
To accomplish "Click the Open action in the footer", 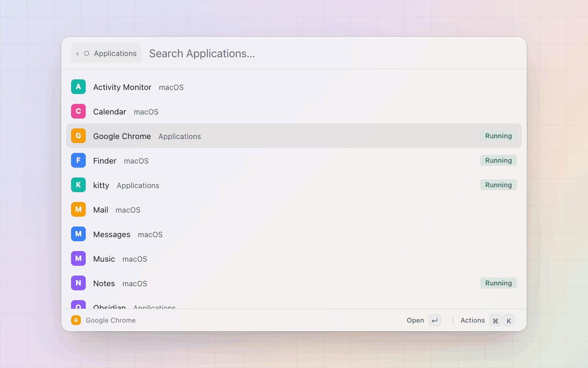I will 423,320.
